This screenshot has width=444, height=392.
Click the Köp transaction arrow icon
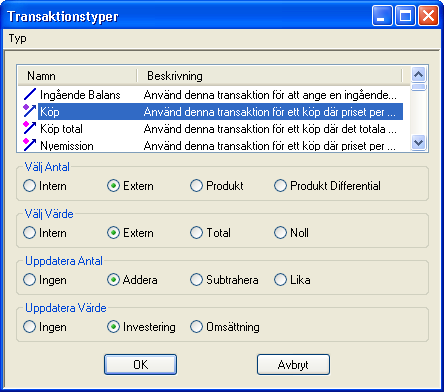(30, 111)
